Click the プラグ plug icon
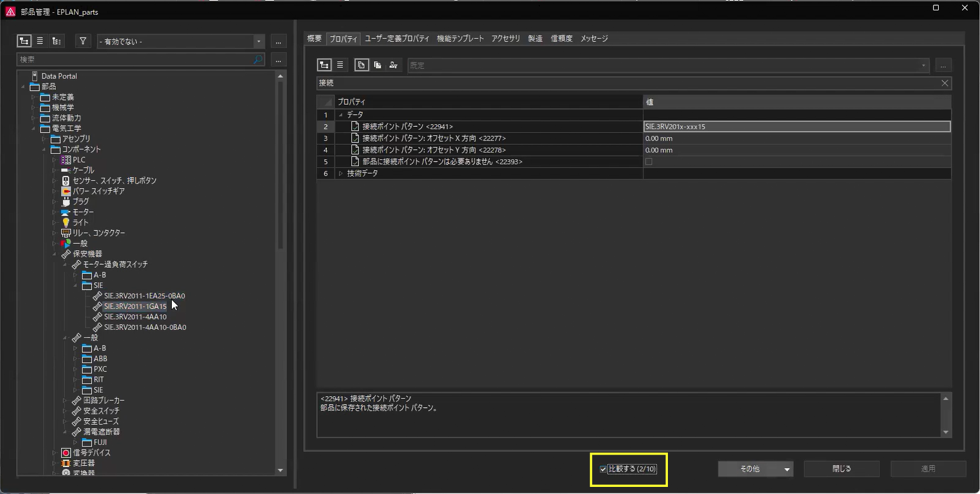980x494 pixels. coord(66,202)
